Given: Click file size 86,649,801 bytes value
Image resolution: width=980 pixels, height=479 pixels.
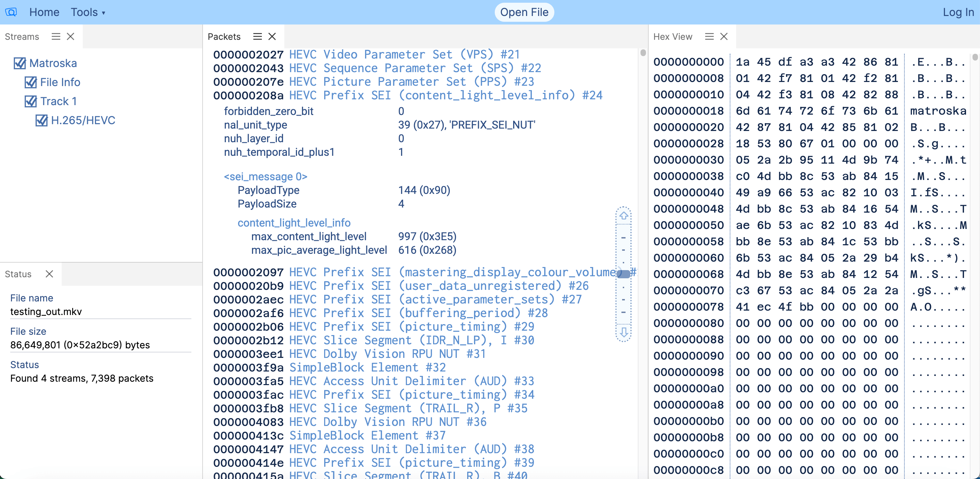Looking at the screenshot, I should click(x=80, y=345).
